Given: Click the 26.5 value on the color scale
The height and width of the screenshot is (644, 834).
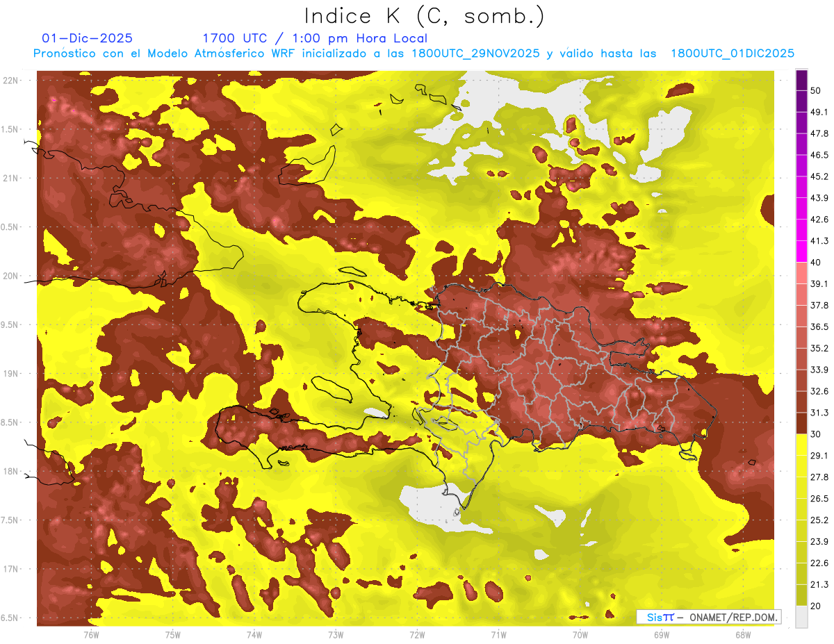Looking at the screenshot, I should click(x=819, y=499).
